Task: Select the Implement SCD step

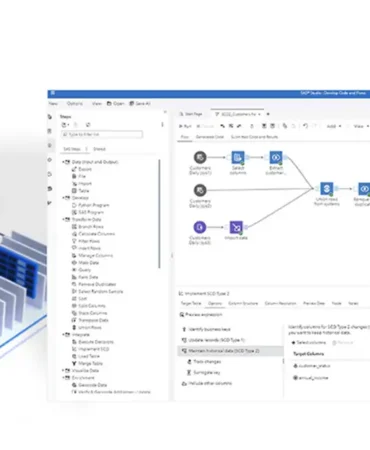Action: tap(91, 349)
